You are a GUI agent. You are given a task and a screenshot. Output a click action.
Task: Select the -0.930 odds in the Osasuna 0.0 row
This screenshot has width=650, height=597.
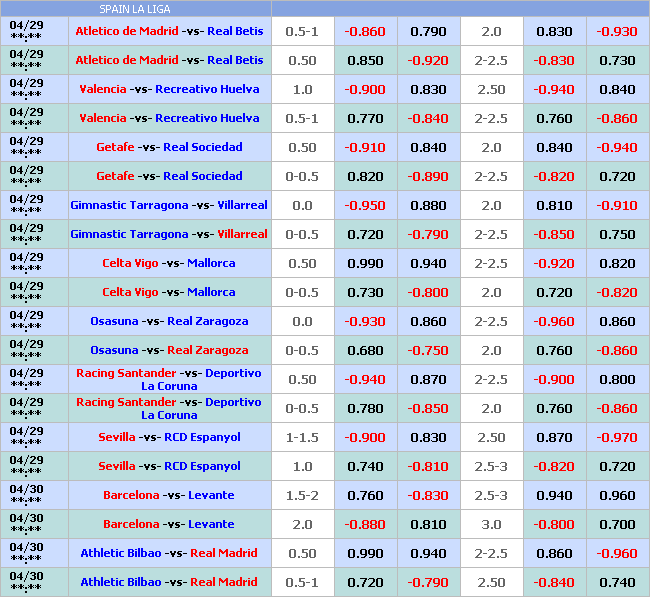coord(365,321)
